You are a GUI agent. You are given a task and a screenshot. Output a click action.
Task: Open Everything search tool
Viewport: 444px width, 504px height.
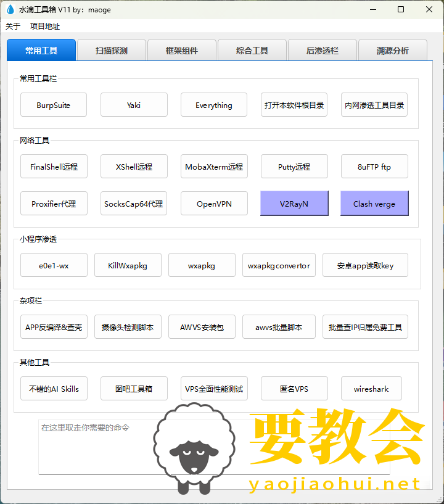pos(214,105)
